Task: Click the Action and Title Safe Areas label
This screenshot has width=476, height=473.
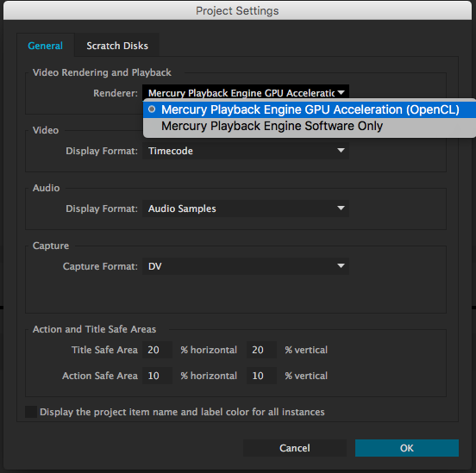Action: pos(94,329)
